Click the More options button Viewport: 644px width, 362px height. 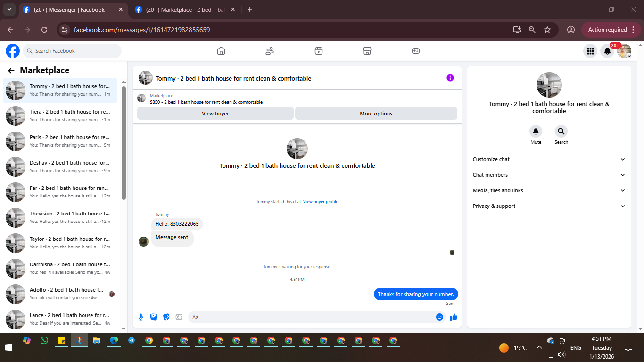click(376, 114)
